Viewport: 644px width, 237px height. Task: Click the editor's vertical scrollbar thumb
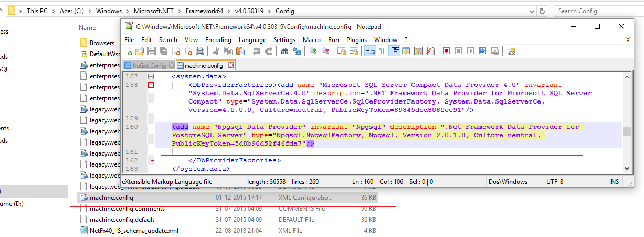pos(626,132)
